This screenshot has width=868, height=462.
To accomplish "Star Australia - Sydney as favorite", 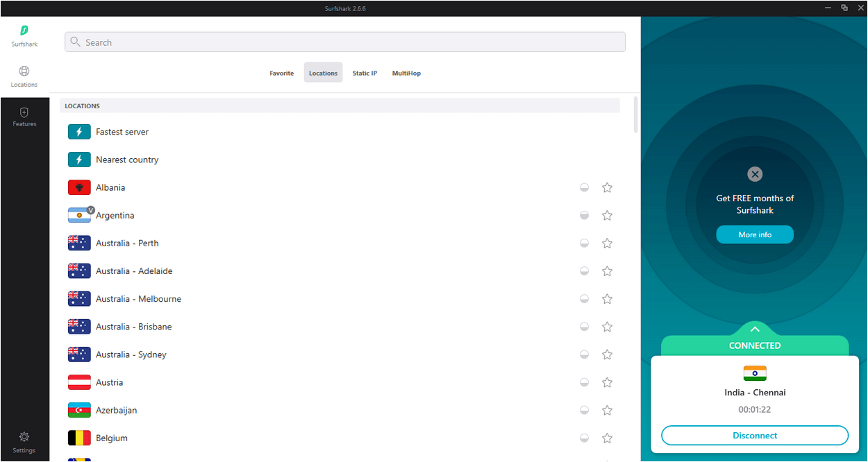I will 608,354.
